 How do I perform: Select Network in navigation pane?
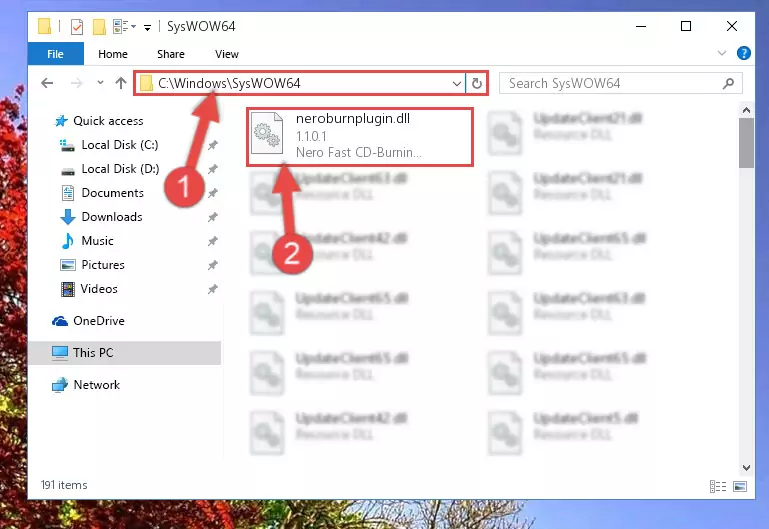[x=86, y=385]
